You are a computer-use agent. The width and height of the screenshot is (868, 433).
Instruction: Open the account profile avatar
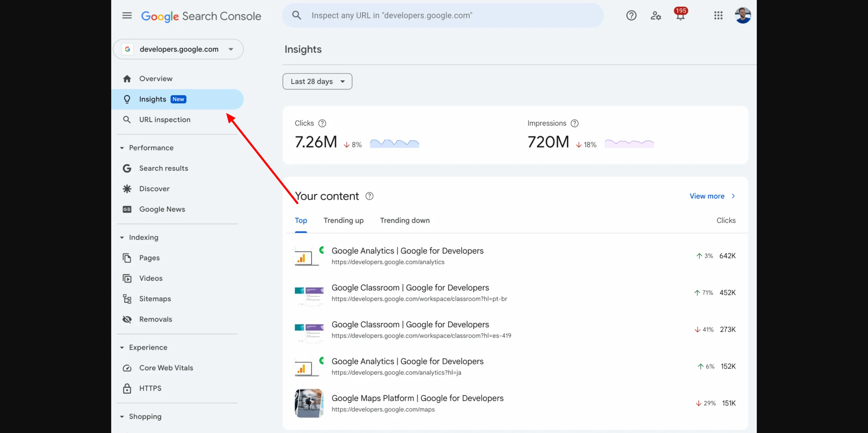pos(743,16)
